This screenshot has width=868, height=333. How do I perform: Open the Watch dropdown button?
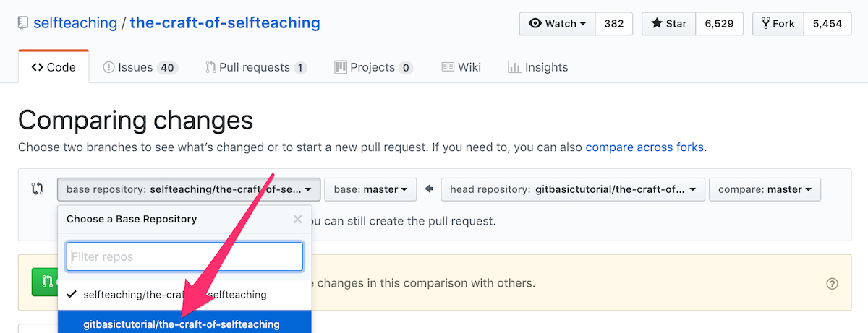[558, 23]
